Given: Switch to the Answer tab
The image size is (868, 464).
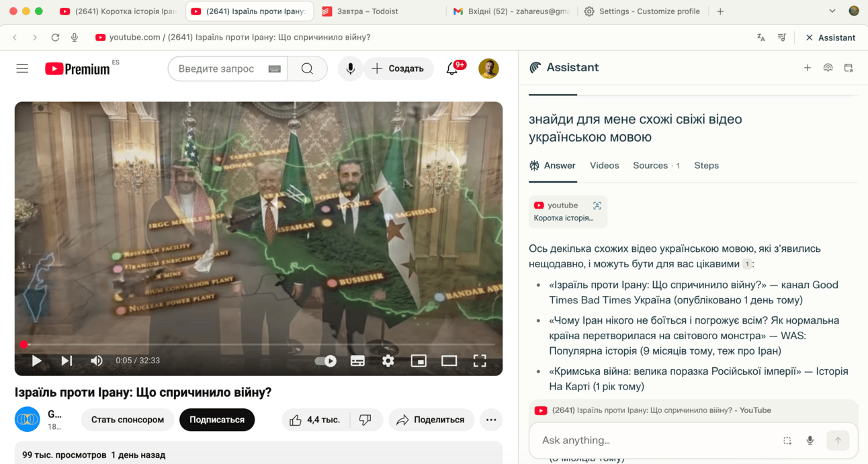Looking at the screenshot, I should (552, 166).
